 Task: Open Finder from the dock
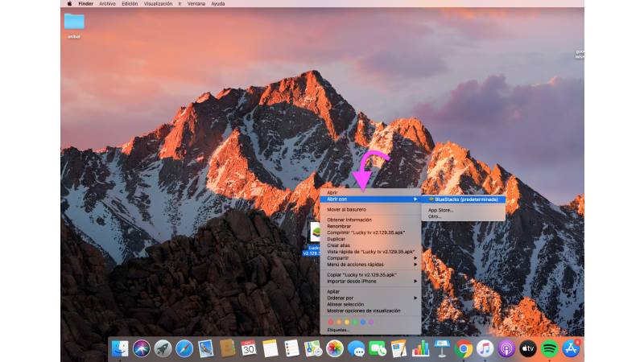[120, 348]
